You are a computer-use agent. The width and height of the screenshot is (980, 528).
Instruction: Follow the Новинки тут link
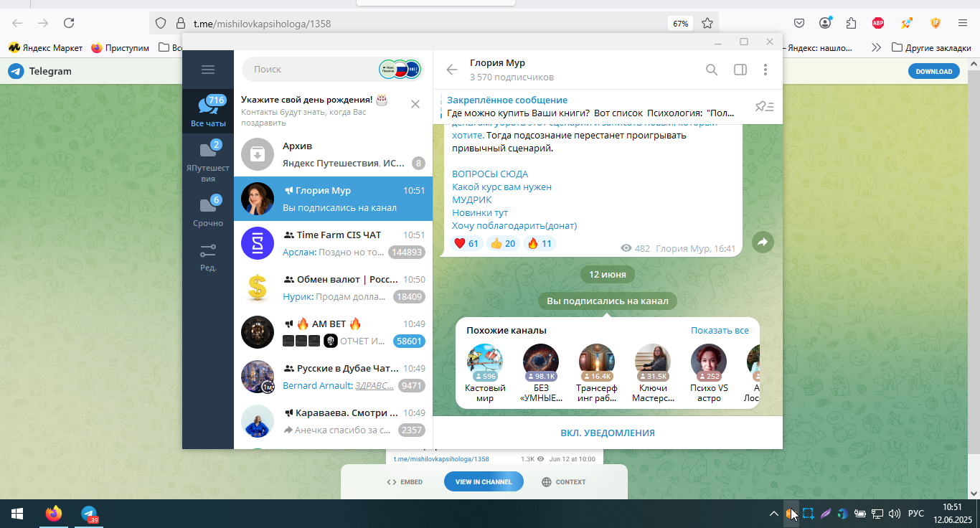(x=480, y=212)
